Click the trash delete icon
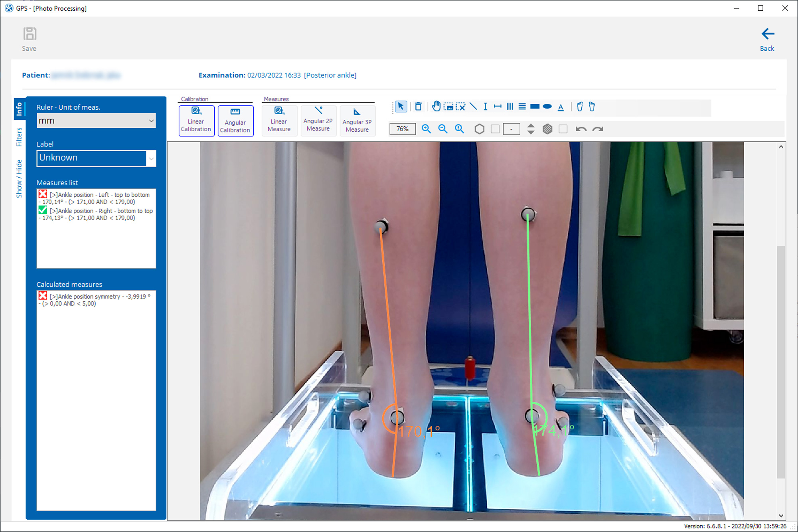Image resolution: width=798 pixels, height=532 pixels. [418, 107]
